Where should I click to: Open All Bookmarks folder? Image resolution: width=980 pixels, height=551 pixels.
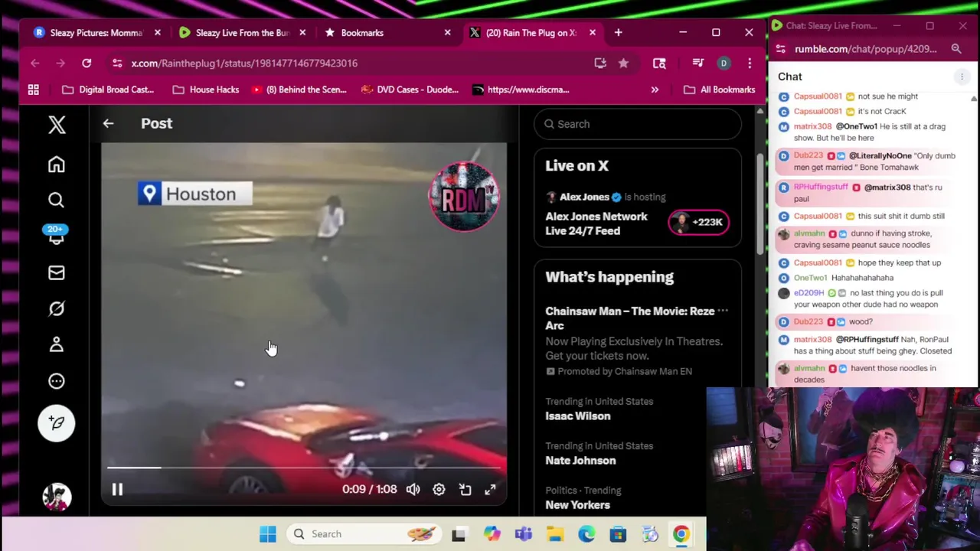point(719,90)
